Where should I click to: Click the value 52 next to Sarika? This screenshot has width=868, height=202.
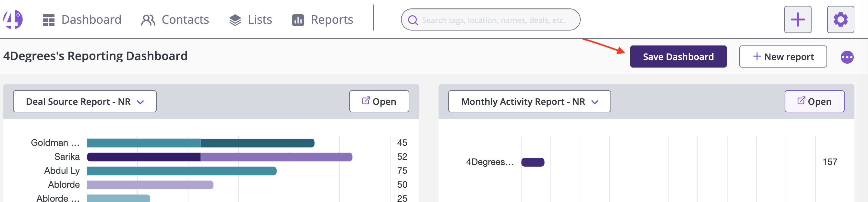(402, 157)
